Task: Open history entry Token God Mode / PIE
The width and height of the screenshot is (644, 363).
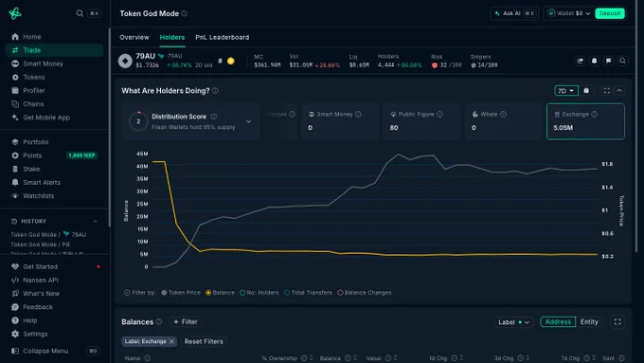Action: [40, 245]
